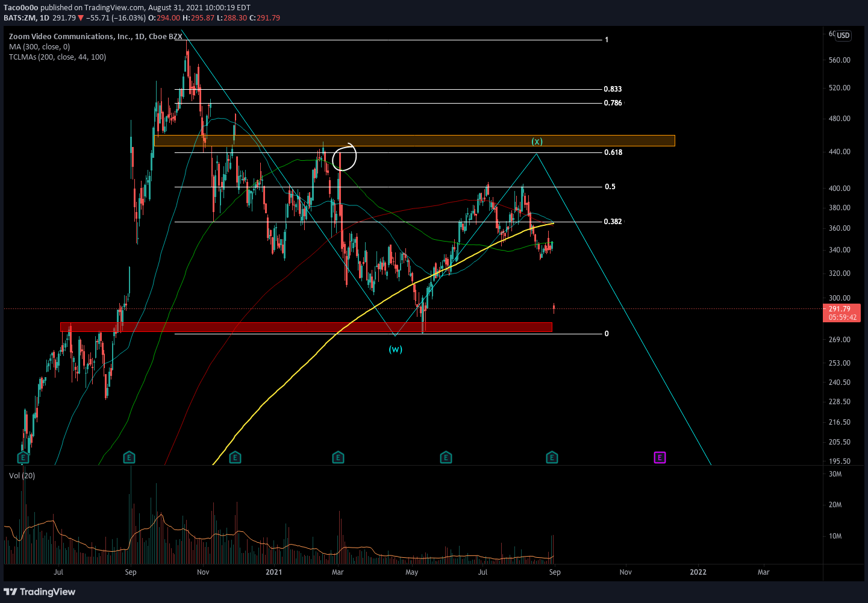This screenshot has width=868, height=603.
Task: Select the orange resistance zone rectangle
Action: coord(414,141)
